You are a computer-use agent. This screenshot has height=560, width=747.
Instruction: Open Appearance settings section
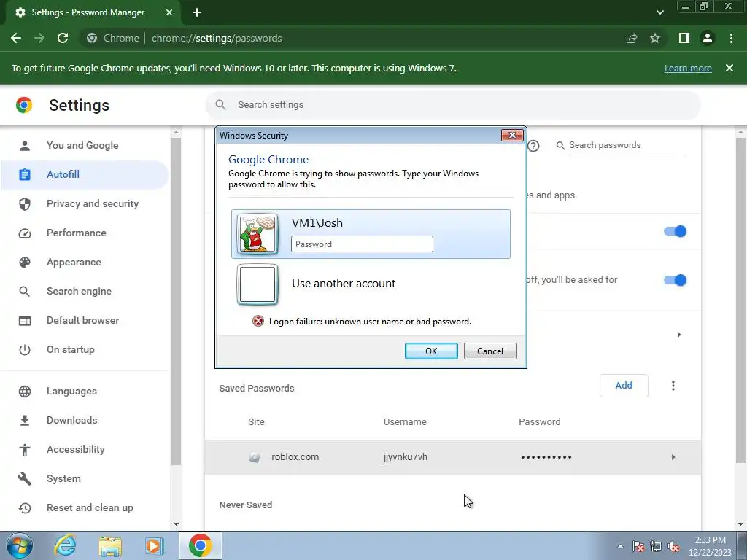click(x=74, y=262)
